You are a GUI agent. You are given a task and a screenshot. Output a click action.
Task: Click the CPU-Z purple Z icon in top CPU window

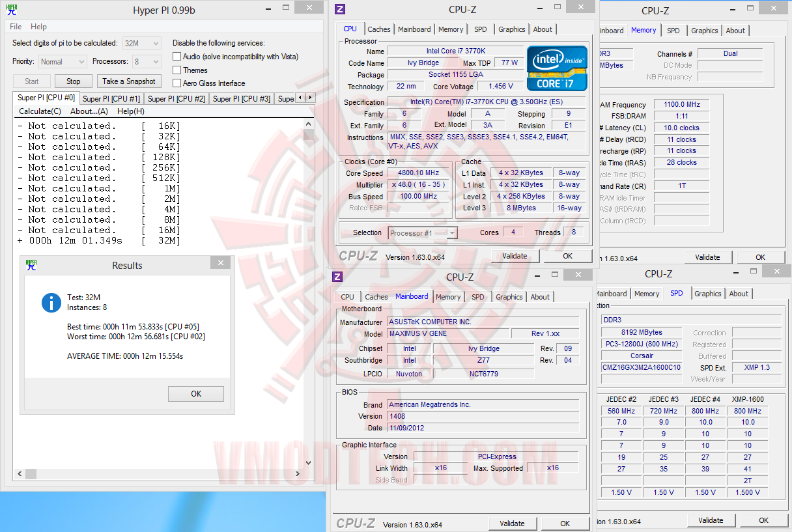click(340, 9)
